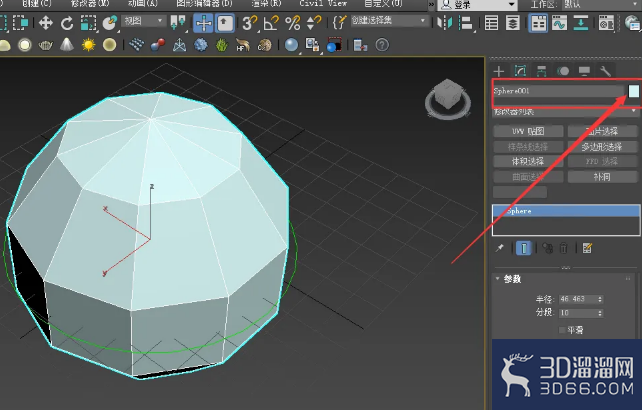Click the 面片选择 button
The width and height of the screenshot is (642, 410).
click(602, 131)
